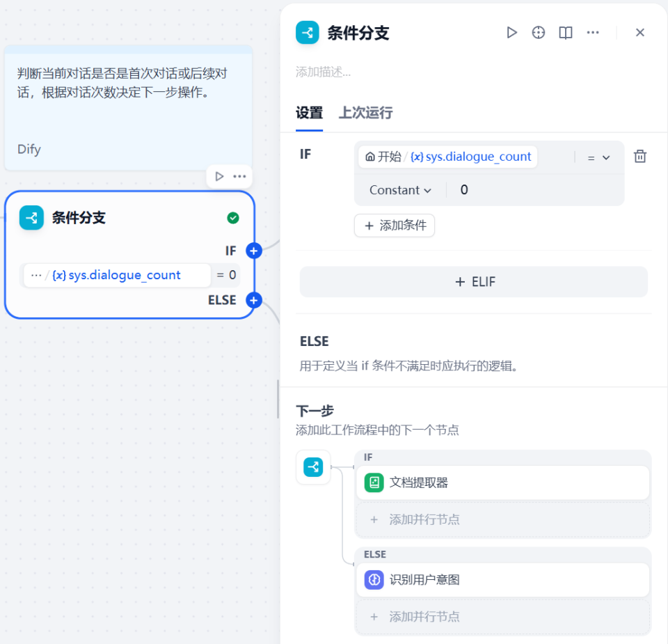Run the 条件分支 node with the play icon
668x644 pixels.
coord(512,32)
